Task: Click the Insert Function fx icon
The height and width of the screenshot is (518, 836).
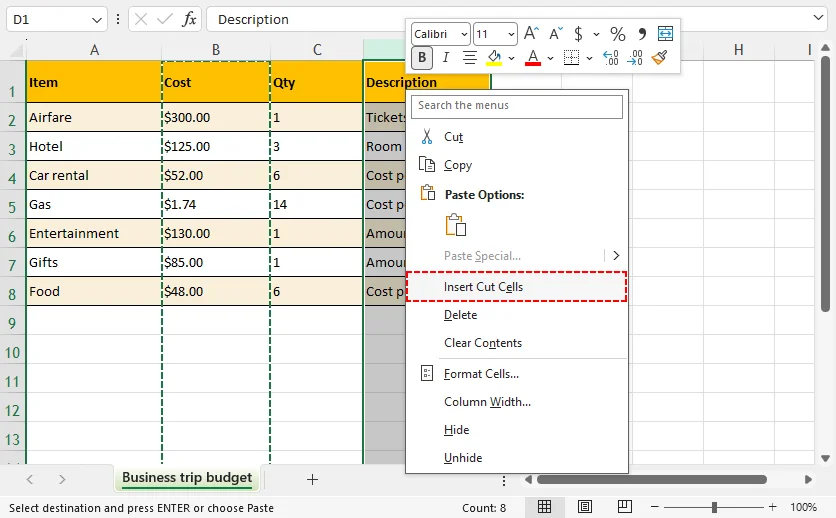Action: click(189, 20)
